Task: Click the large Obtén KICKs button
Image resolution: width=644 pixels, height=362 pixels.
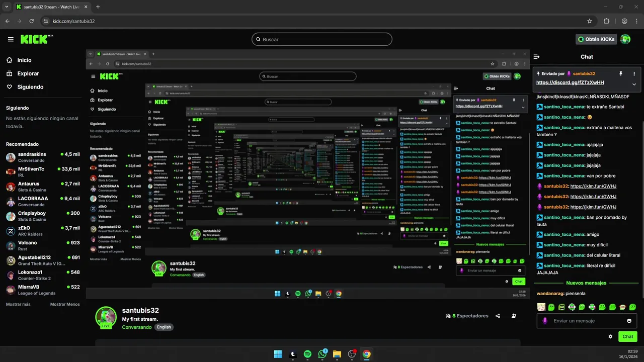Action: 596,39
